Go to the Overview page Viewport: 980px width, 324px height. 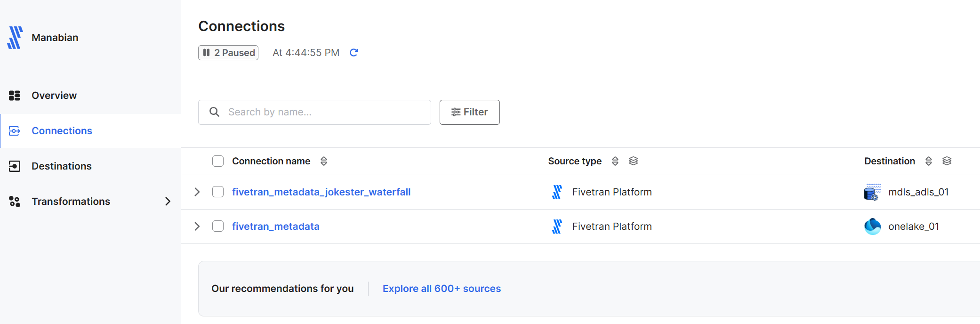[54, 96]
